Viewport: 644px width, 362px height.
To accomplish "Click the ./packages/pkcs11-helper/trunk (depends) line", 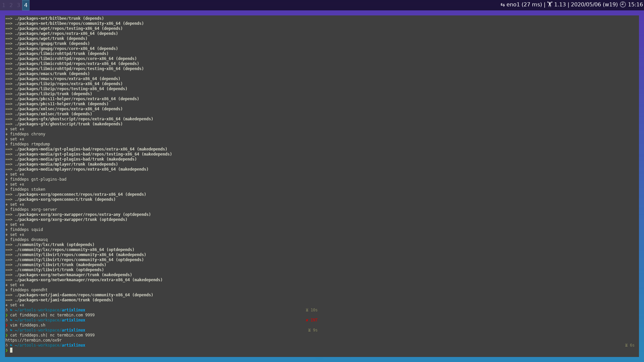I will pyautogui.click(x=57, y=104).
